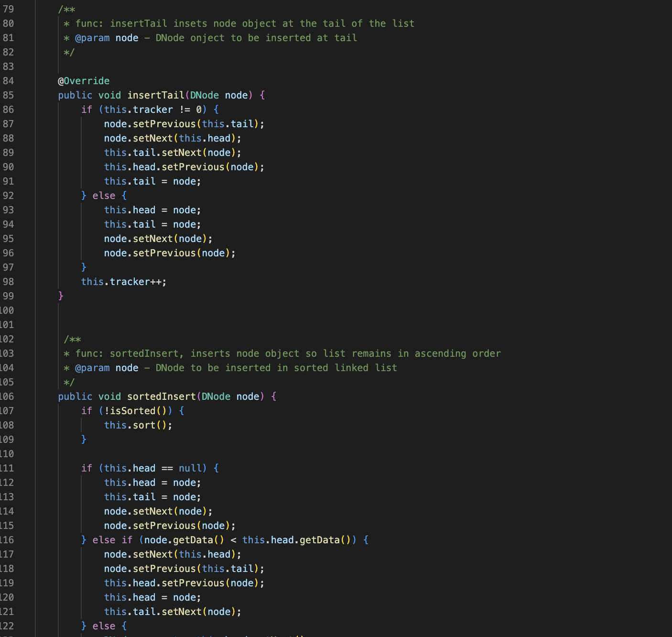Click 'this.tail.setNext(node);' on line 89
The height and width of the screenshot is (637, 672).
(x=173, y=153)
